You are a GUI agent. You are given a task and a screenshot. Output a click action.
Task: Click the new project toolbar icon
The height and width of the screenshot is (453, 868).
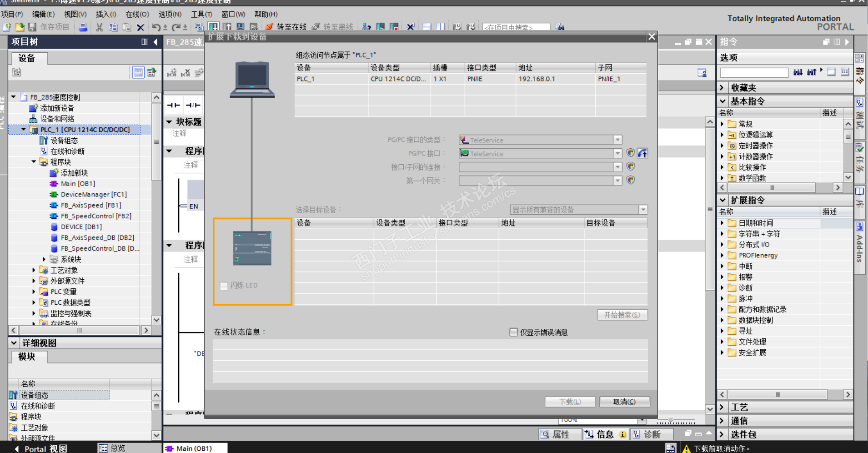7,27
